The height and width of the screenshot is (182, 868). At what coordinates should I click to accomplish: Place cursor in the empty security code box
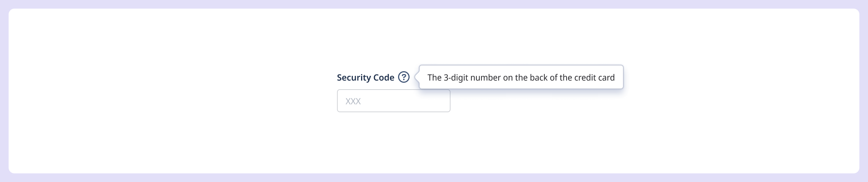point(393,101)
